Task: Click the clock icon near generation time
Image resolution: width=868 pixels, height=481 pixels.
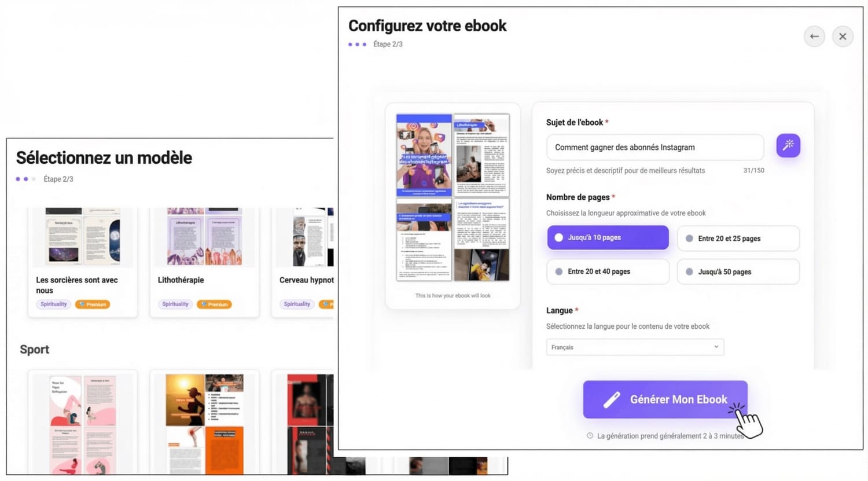Action: click(x=590, y=436)
